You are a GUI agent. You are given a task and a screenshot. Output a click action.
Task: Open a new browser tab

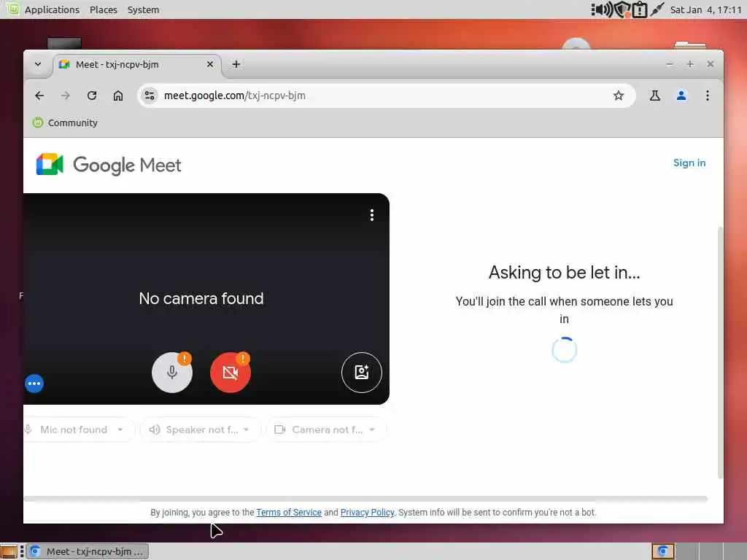pyautogui.click(x=236, y=64)
